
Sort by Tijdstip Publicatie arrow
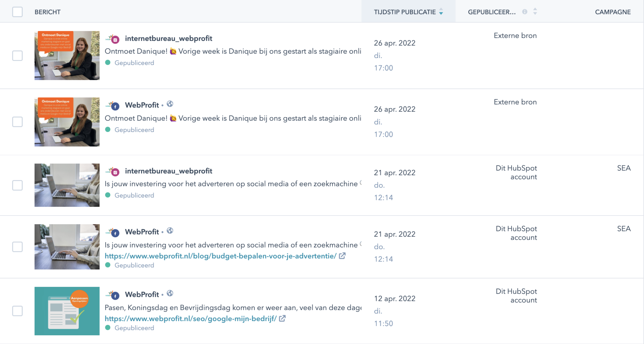pos(441,12)
